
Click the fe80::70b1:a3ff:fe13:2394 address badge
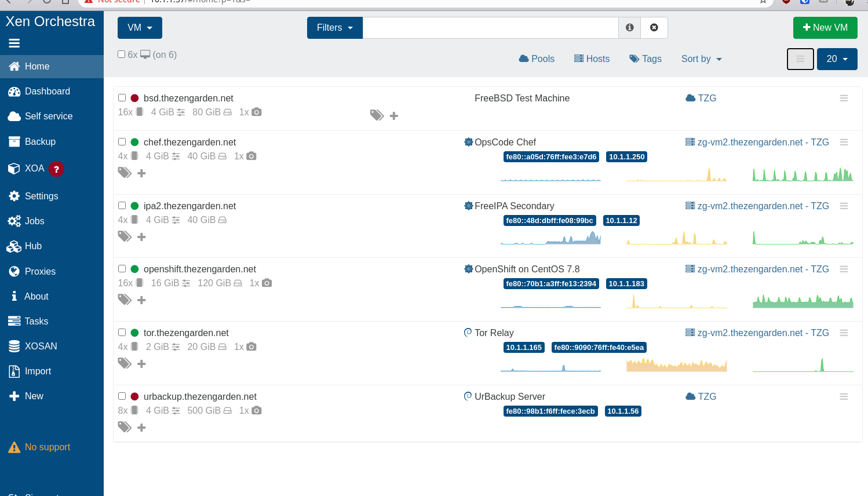551,284
